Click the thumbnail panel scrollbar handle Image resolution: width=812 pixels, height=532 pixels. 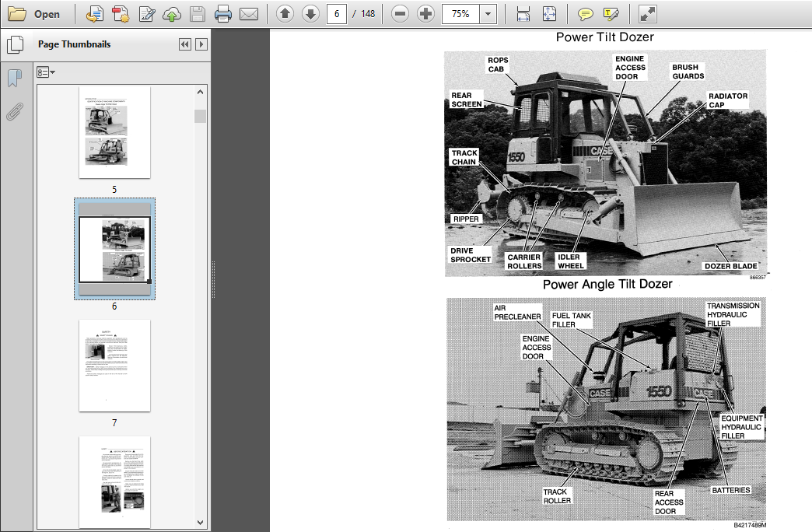click(201, 116)
